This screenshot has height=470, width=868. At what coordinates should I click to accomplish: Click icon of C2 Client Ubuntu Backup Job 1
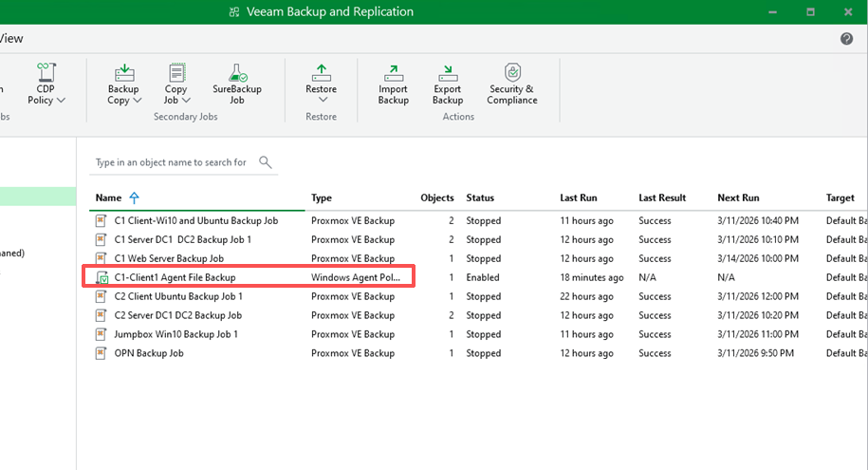[x=101, y=296]
